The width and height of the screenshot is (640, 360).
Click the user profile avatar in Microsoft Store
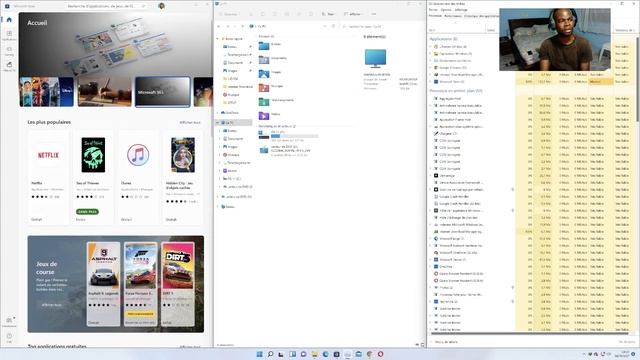162,6
